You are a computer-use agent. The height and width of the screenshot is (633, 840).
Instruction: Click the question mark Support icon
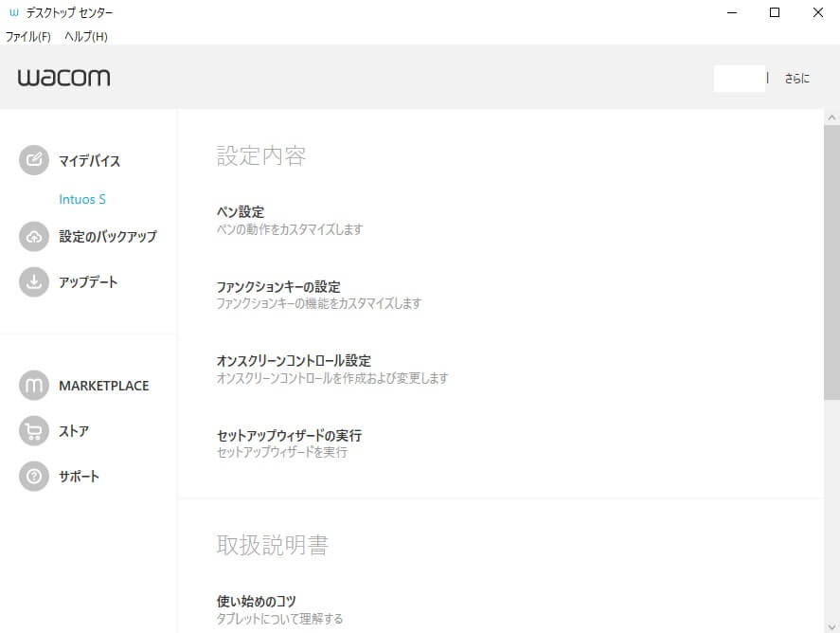(34, 477)
